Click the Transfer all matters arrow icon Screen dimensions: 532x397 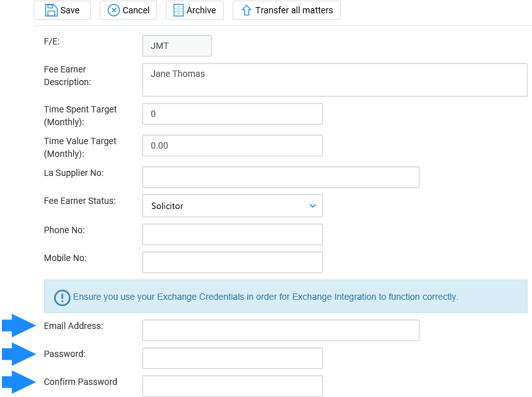tap(247, 10)
